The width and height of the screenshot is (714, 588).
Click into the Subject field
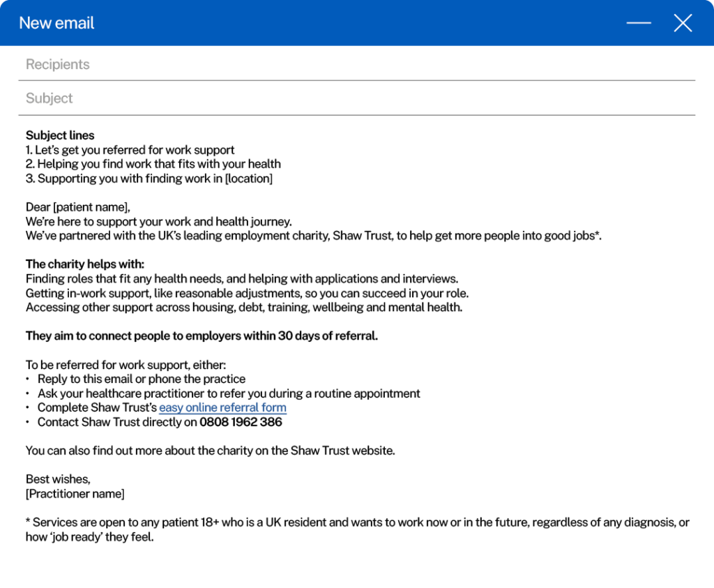(x=356, y=98)
